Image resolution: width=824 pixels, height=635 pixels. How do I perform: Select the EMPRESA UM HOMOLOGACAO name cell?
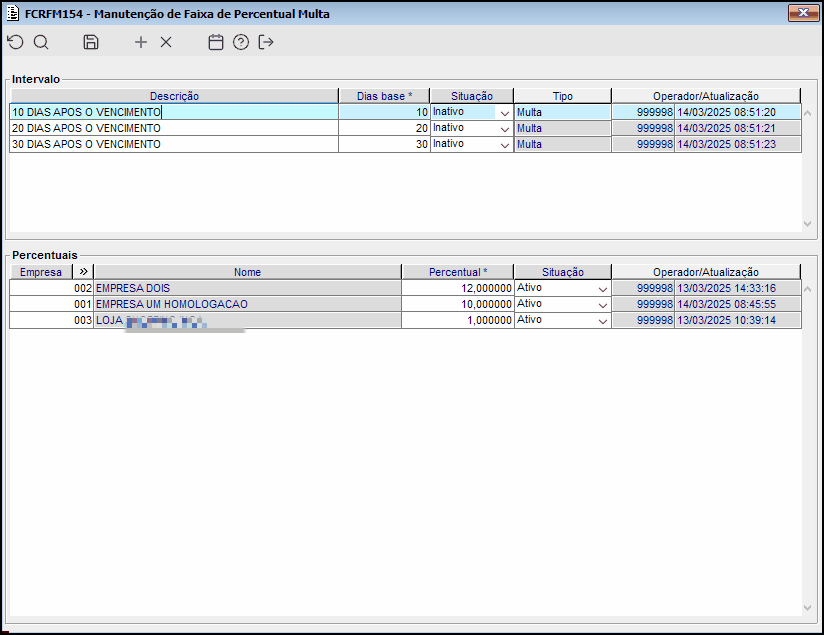point(248,304)
